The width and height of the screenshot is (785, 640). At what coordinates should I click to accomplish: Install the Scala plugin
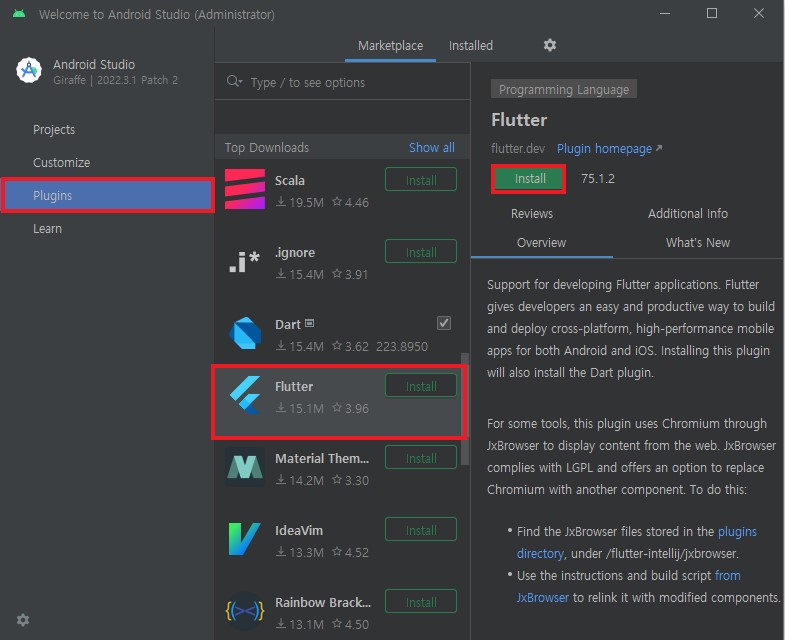point(421,180)
